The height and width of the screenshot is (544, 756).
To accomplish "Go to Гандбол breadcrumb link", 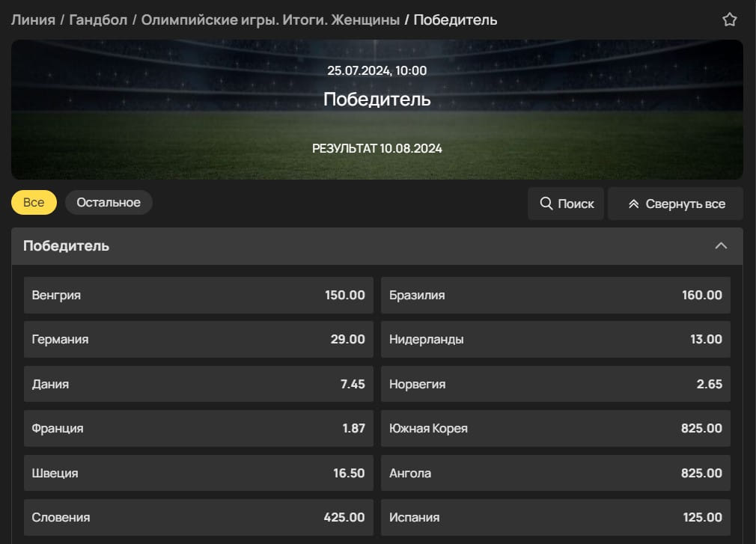I will pos(97,19).
